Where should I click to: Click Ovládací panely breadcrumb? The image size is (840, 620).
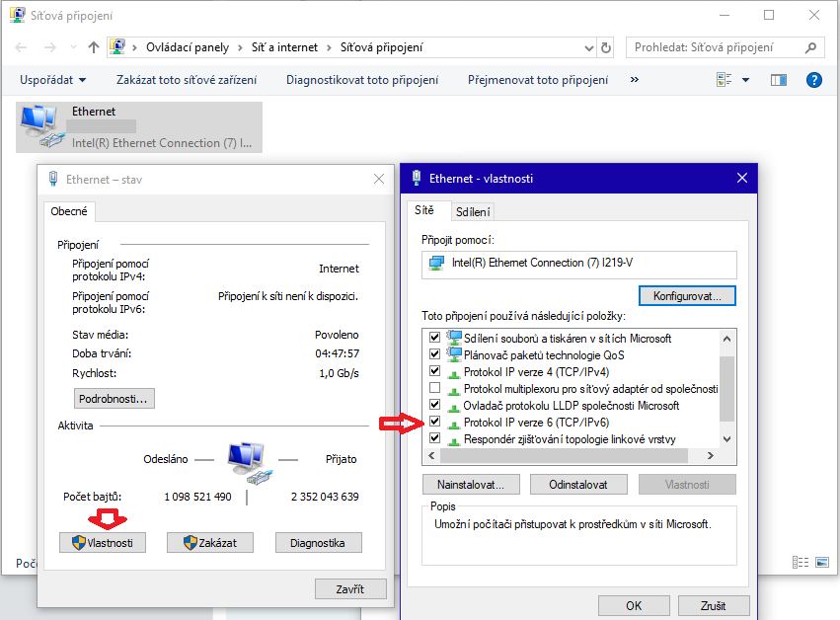point(188,47)
